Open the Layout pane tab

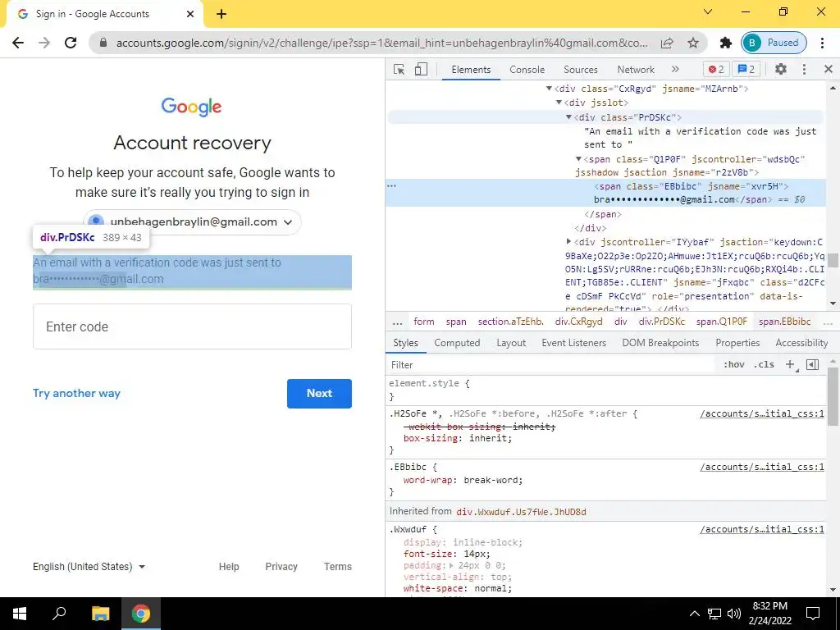511,343
